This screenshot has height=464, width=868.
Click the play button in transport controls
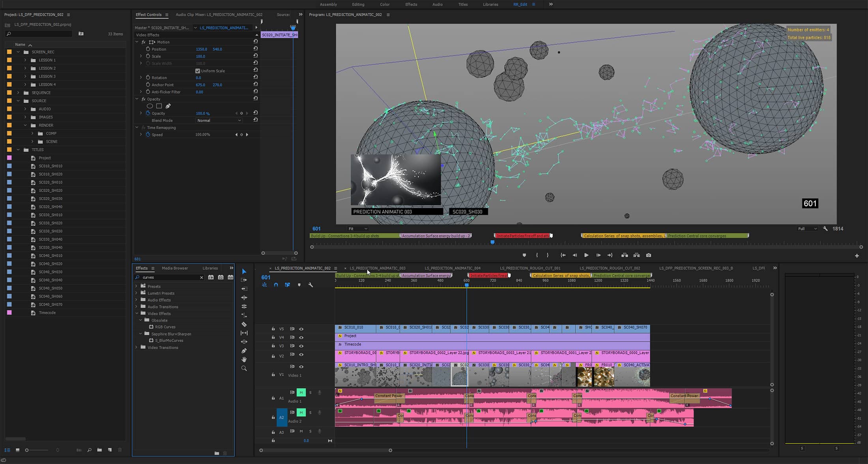[586, 255]
